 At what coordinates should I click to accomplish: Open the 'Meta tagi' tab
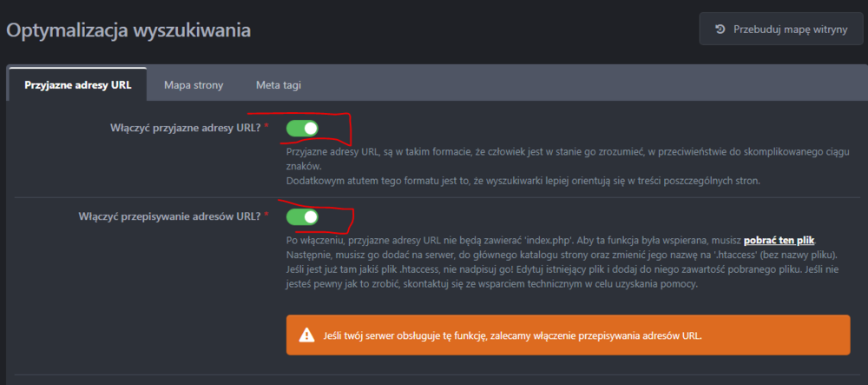pyautogui.click(x=279, y=85)
